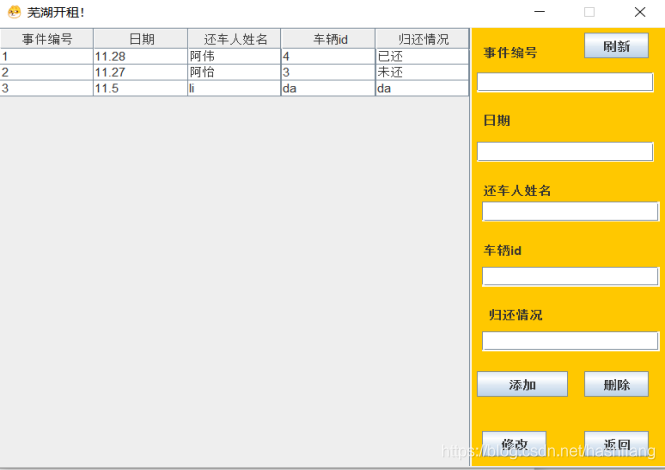Click the 车辆id column header
665x470 pixels.
coord(328,39)
